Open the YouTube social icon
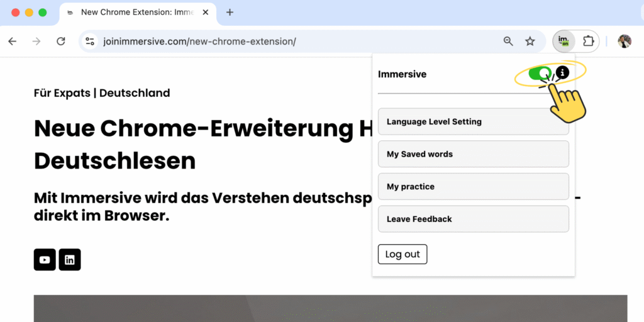This screenshot has width=644, height=322. [x=45, y=260]
